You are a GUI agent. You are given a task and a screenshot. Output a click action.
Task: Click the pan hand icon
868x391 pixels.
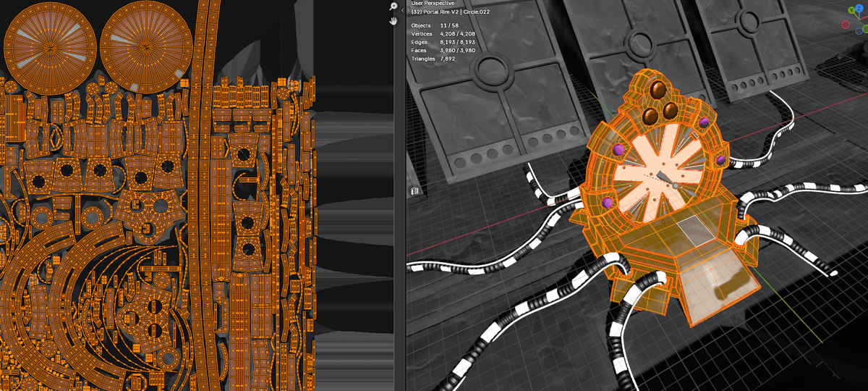click(393, 21)
